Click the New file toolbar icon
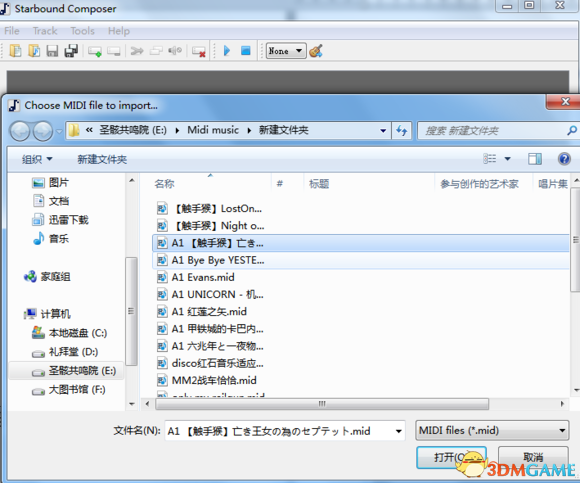The width and height of the screenshot is (580, 483). [15, 51]
